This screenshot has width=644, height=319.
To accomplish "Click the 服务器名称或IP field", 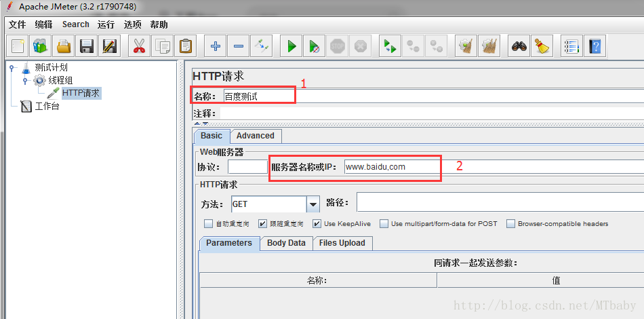I will 494,167.
